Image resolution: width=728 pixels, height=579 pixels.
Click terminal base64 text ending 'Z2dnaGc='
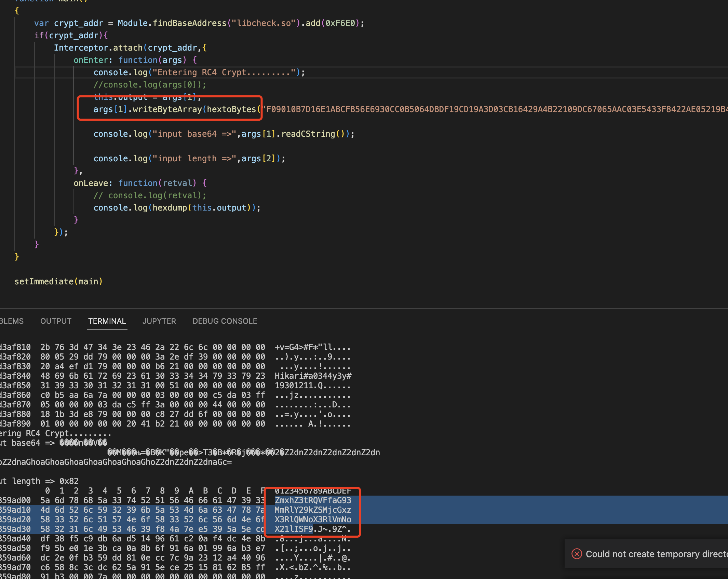pyautogui.click(x=116, y=462)
